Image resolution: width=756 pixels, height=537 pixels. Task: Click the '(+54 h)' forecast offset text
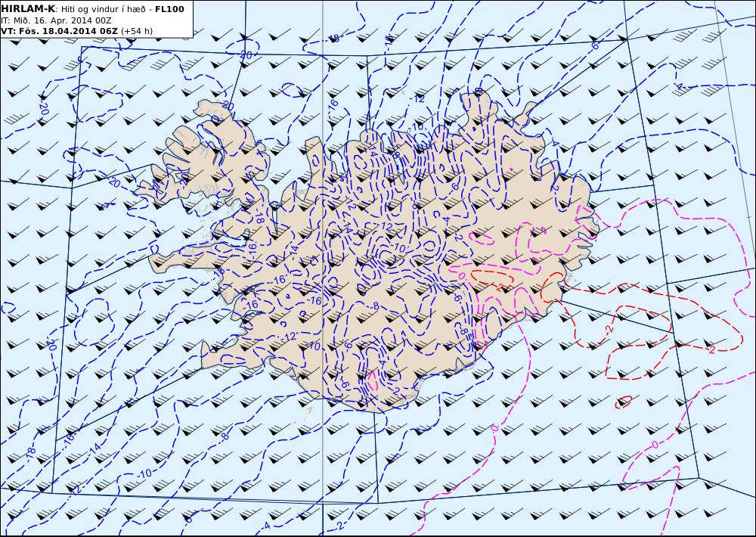(137, 31)
